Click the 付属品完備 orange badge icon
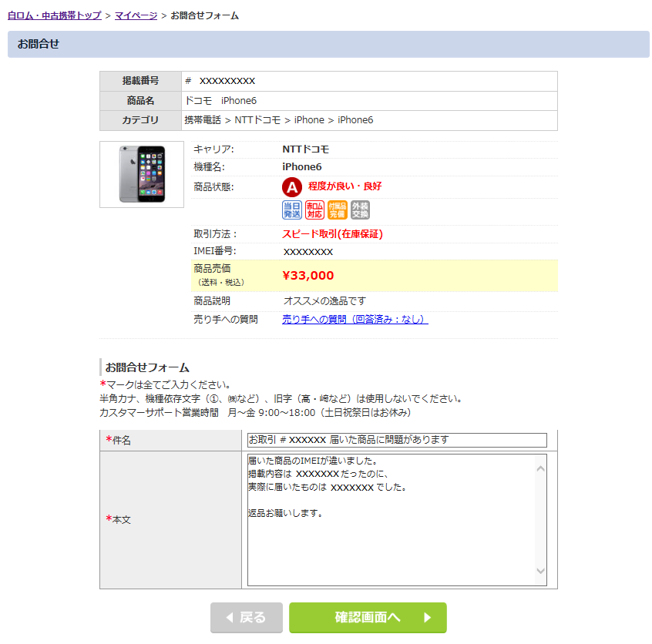 (338, 210)
